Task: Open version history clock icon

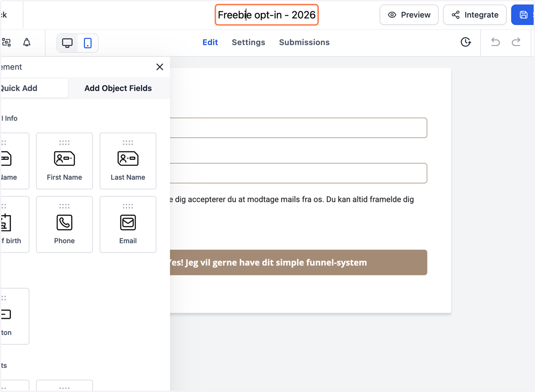Action: (466, 42)
